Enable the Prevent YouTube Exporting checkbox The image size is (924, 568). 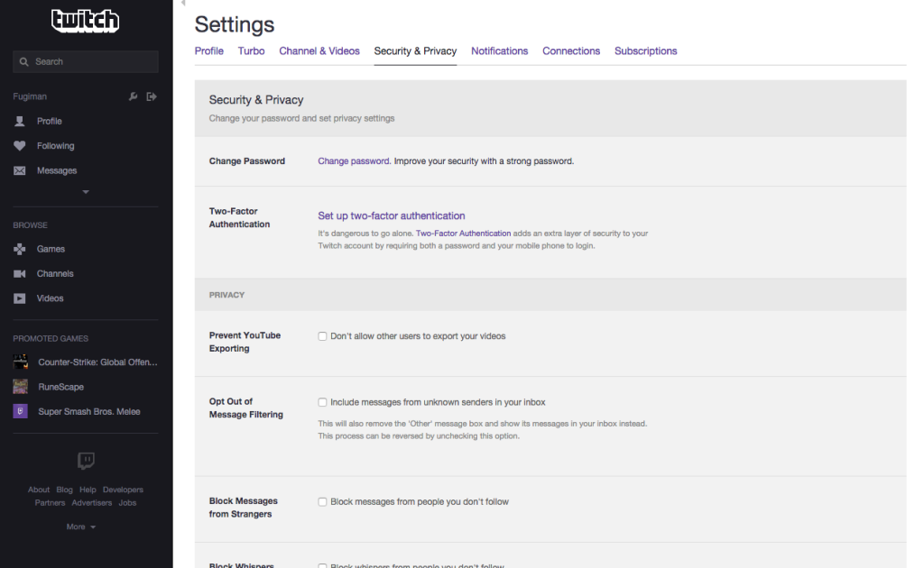tap(322, 336)
